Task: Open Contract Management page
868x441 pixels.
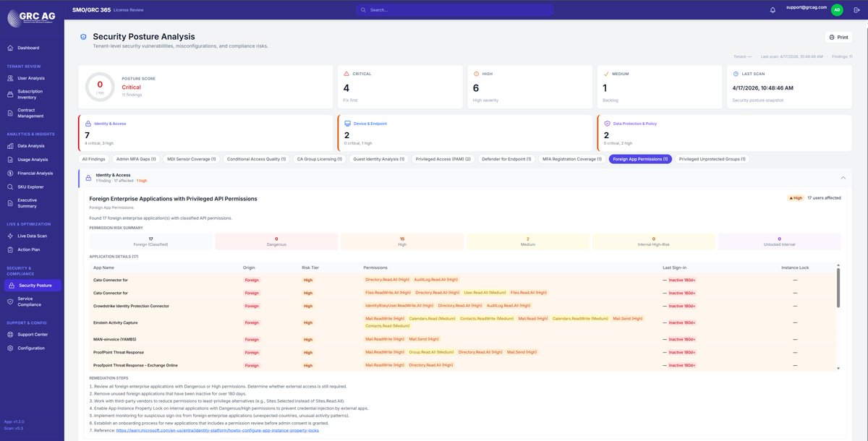Action: 30,113
